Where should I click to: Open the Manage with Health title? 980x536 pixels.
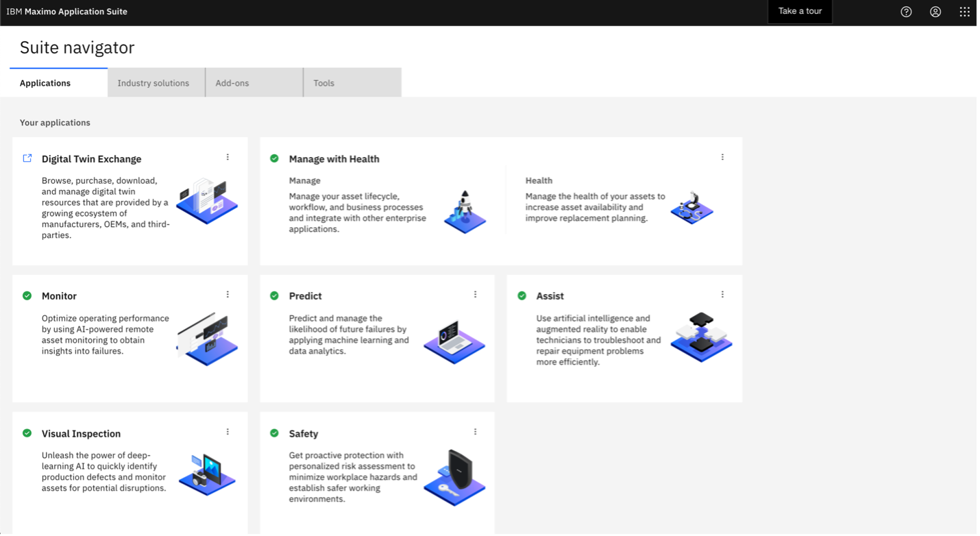coord(334,159)
